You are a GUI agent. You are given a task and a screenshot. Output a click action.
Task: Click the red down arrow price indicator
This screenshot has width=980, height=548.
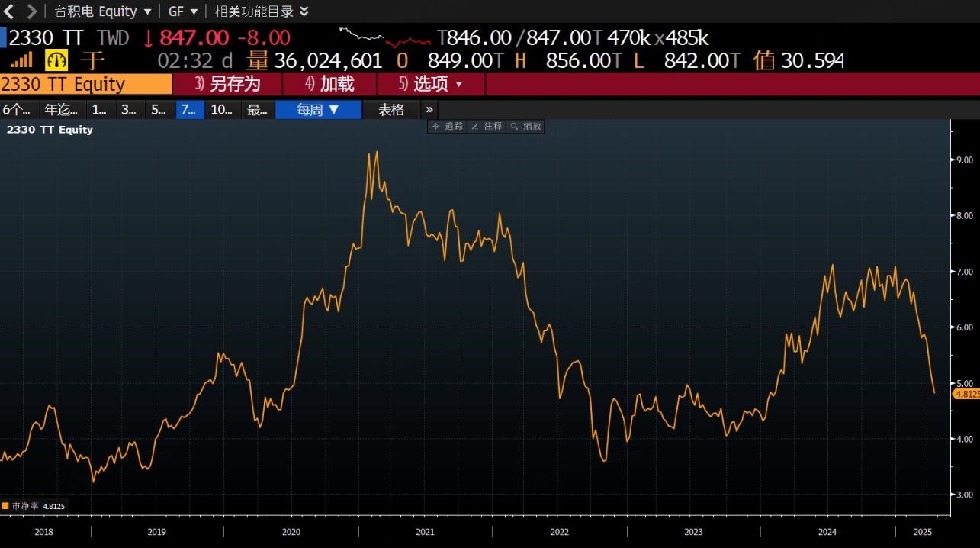(148, 37)
